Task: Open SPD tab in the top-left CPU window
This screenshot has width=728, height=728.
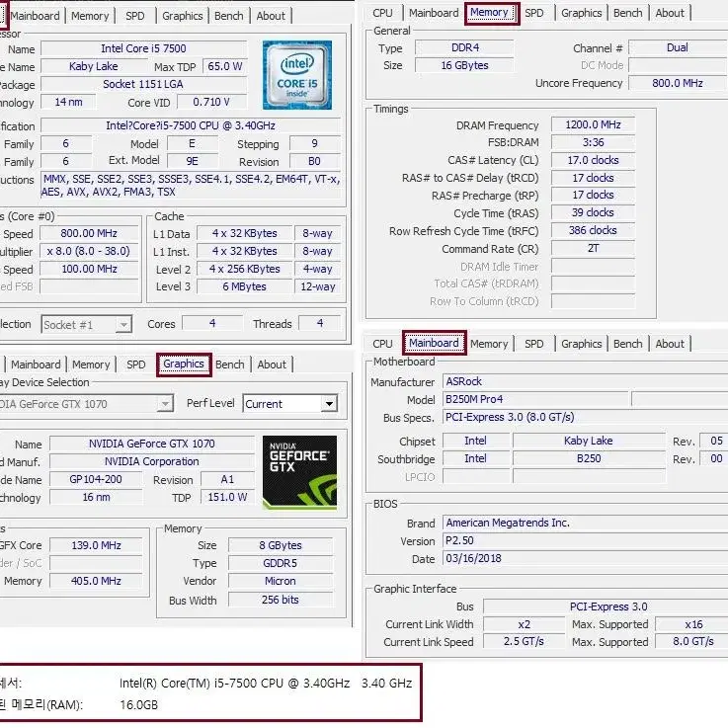Action: (x=135, y=16)
